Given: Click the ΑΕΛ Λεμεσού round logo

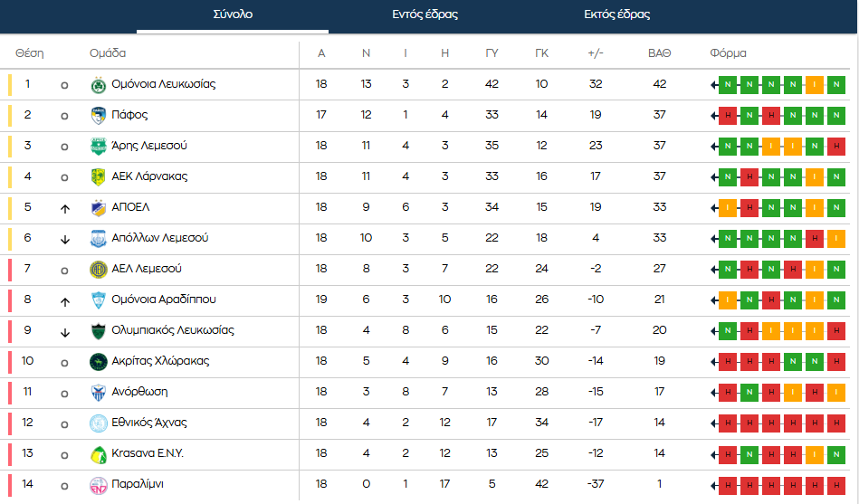Looking at the screenshot, I should [x=98, y=270].
